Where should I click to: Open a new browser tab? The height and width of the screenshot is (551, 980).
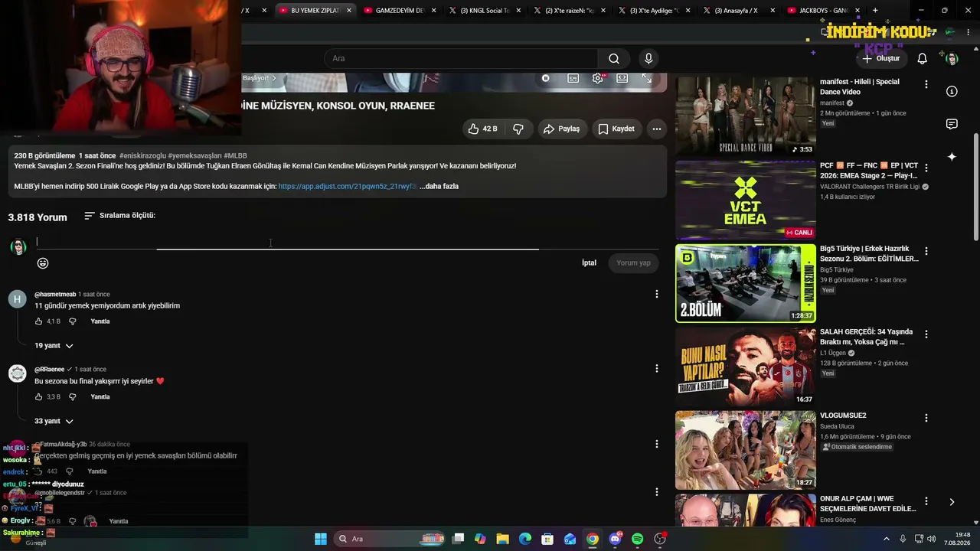tap(875, 11)
